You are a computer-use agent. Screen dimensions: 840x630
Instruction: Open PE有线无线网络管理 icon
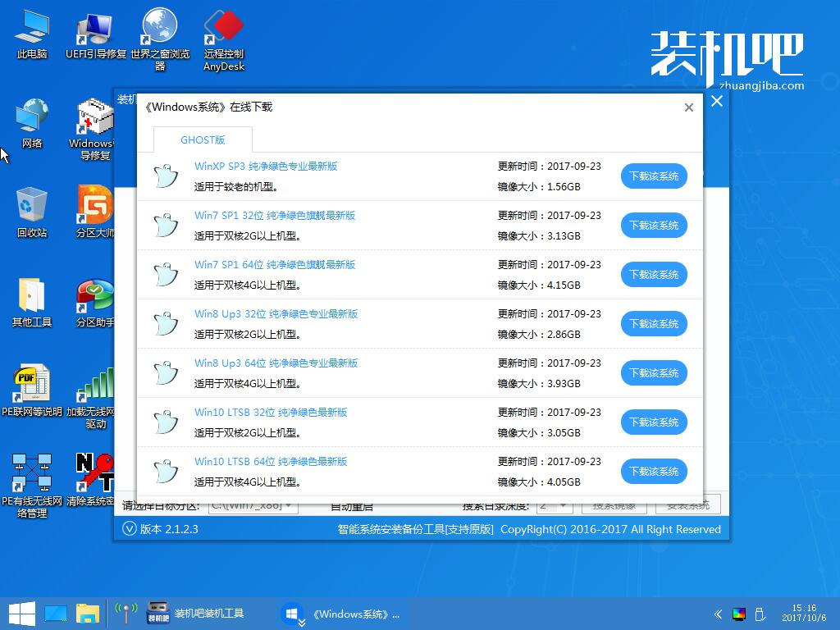[x=32, y=486]
